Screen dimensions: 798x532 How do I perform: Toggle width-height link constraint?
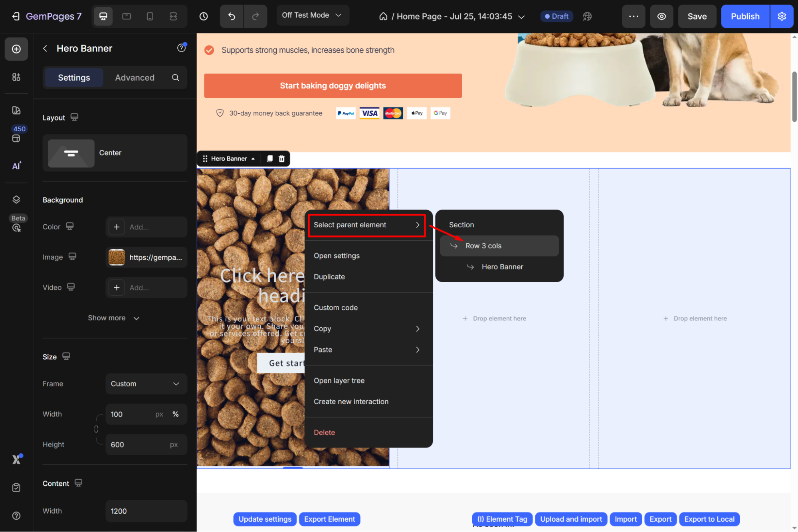point(96,429)
